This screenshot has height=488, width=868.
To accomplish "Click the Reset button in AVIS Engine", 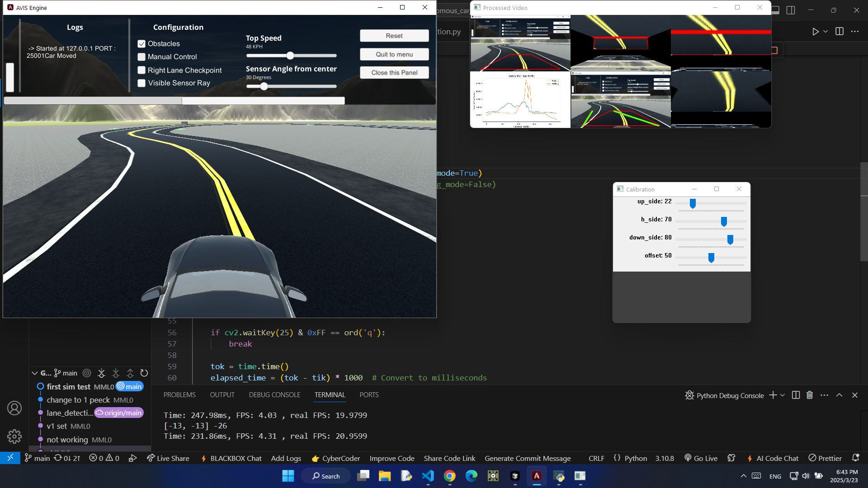I will pos(394,36).
